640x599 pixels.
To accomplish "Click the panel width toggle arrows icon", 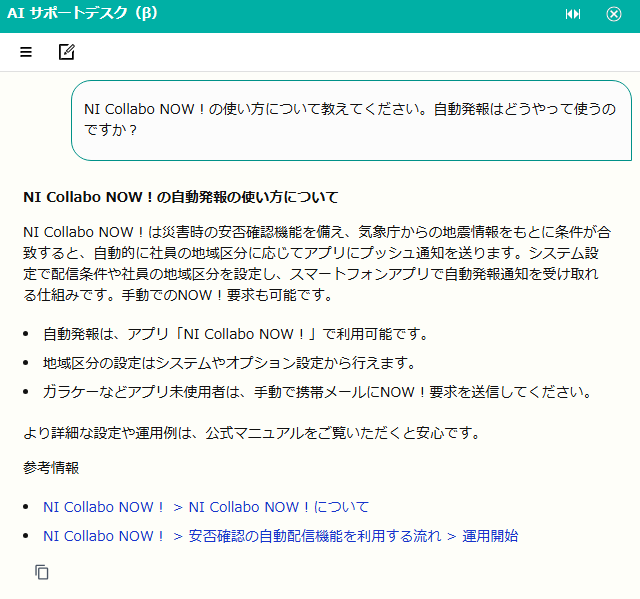I will click(x=573, y=14).
